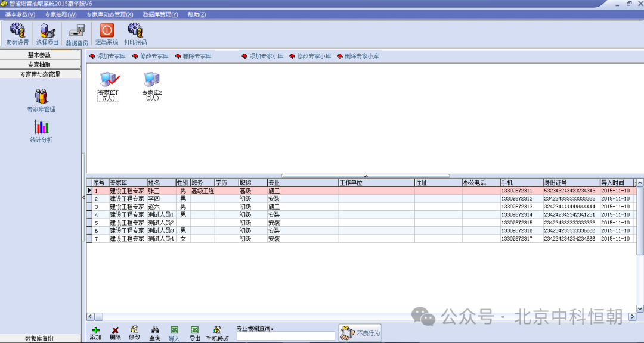This screenshot has height=343, width=644.
Task: Click the 不良行为 button
Action: pos(360,333)
